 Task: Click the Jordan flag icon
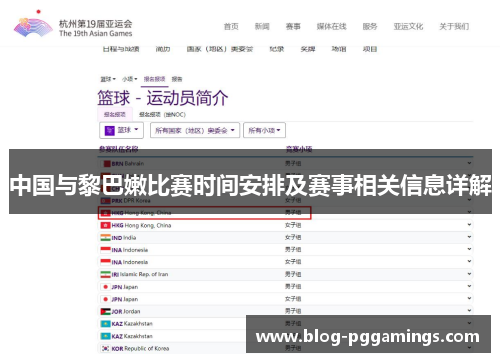(105, 311)
